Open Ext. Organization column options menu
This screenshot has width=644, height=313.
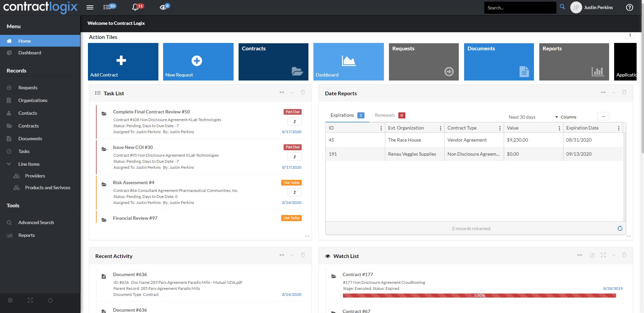(440, 128)
